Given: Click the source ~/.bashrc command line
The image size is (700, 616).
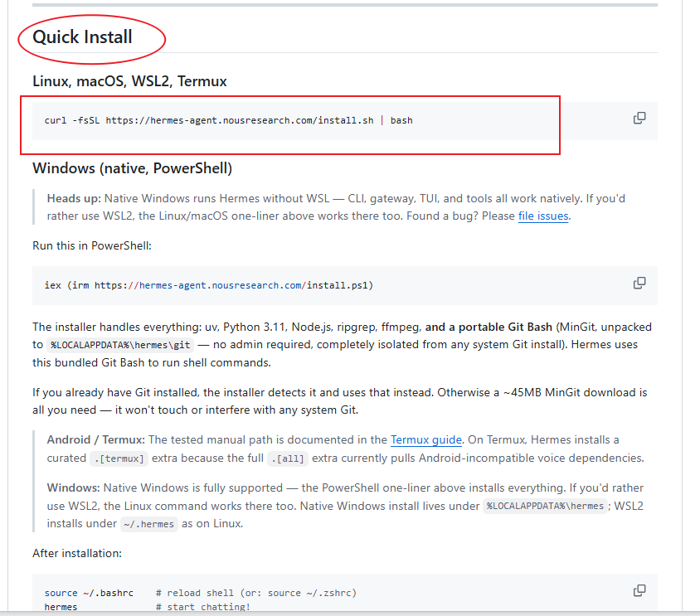Looking at the screenshot, I should [89, 593].
